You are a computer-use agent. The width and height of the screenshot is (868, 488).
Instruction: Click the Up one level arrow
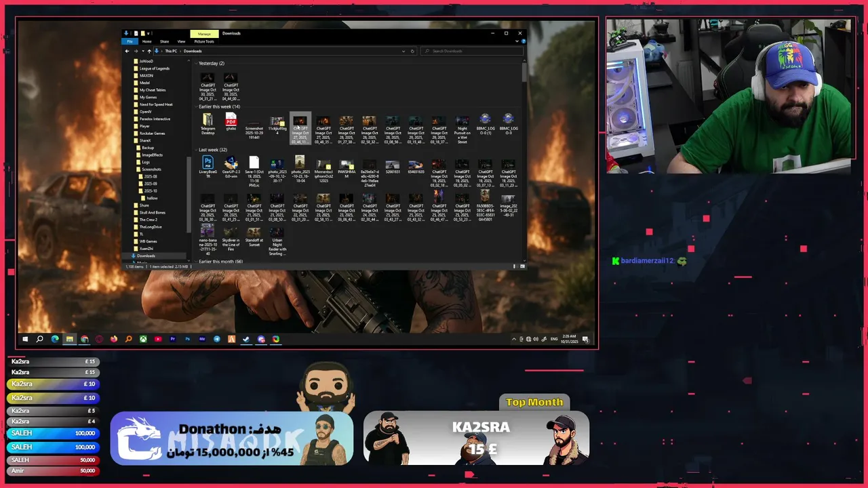point(149,51)
